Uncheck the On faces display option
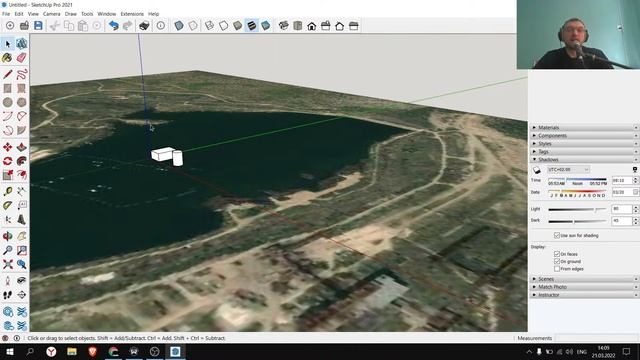The image size is (640, 360). tap(557, 254)
